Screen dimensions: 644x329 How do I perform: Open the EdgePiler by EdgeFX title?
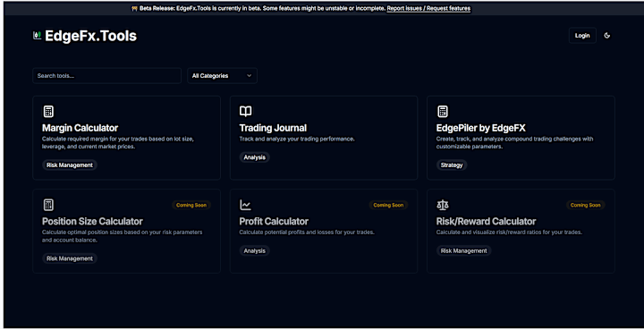481,128
